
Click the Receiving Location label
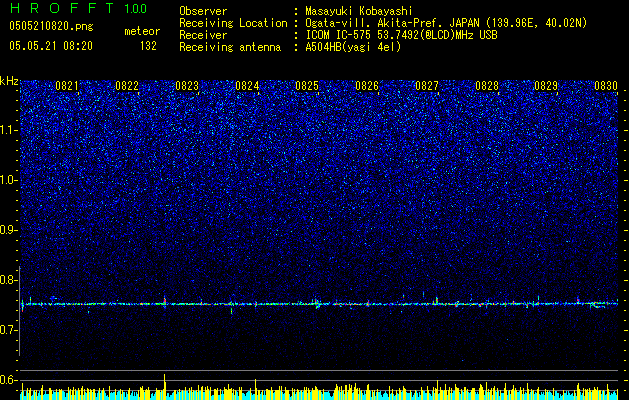click(x=233, y=23)
